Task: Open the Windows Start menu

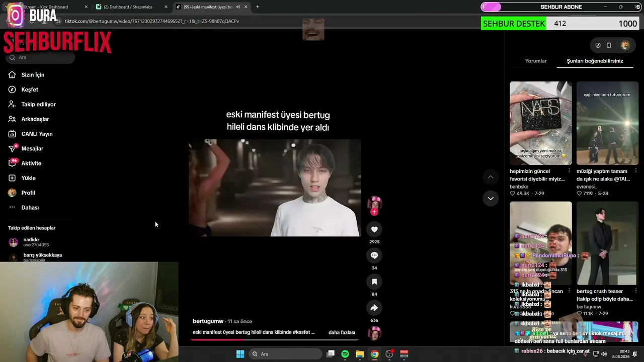Action: tap(240, 354)
